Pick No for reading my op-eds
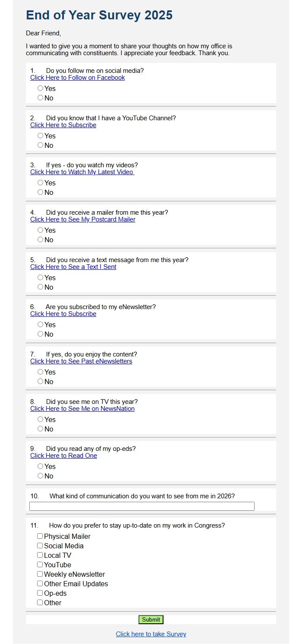 (41, 476)
